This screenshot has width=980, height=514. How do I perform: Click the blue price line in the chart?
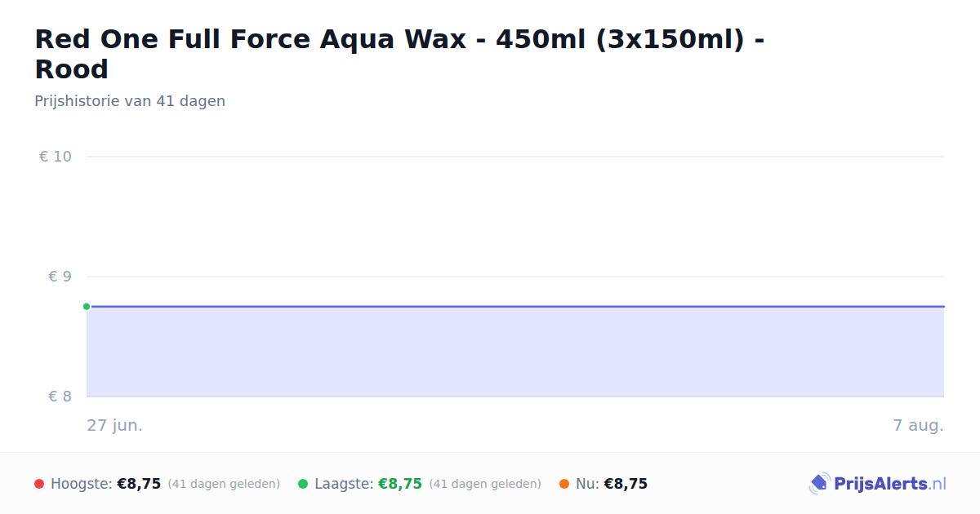(x=515, y=307)
